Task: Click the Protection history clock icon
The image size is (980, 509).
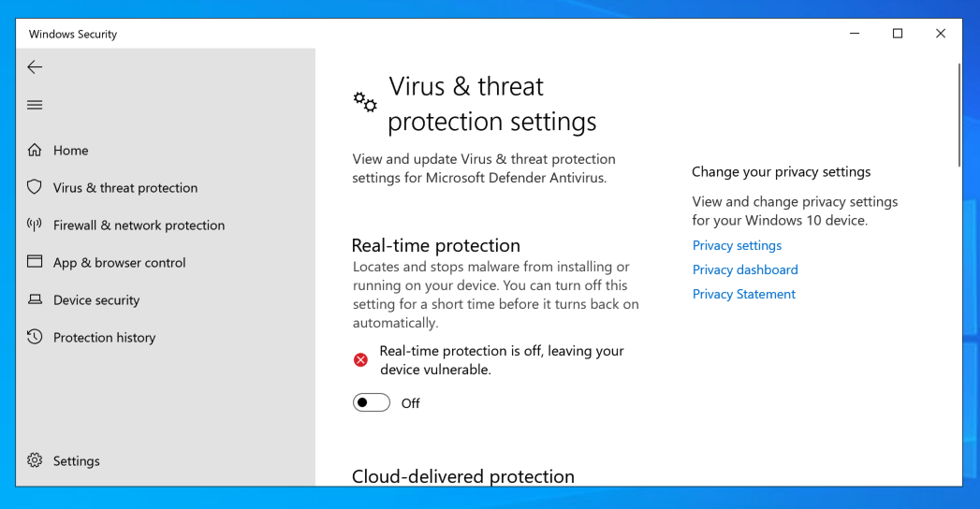Action: tap(35, 337)
